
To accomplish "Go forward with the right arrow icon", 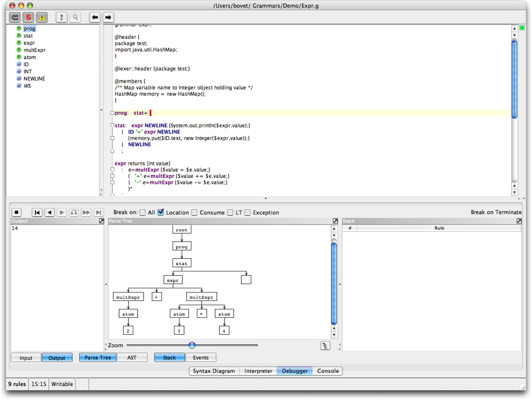I will point(108,17).
